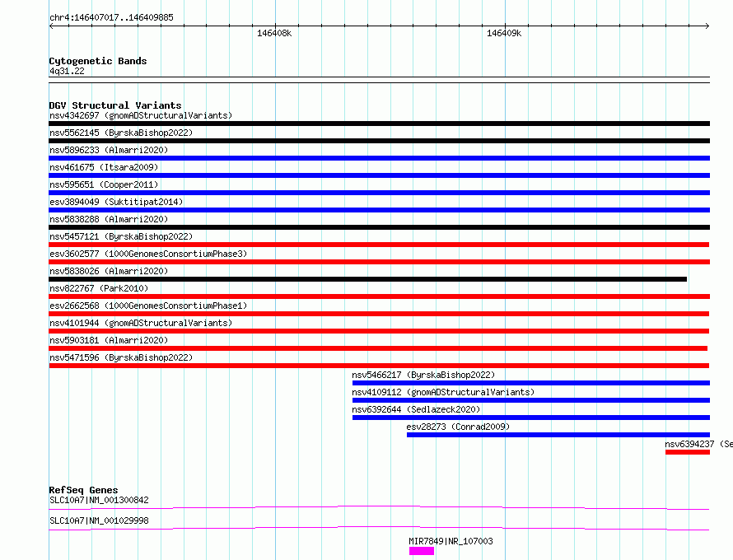Click blue bar of esv3894049
Viewport: 733px width, 560px height.
379,210
